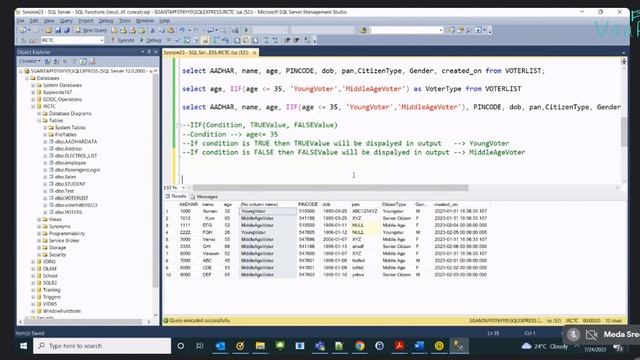Open the Query menu
Viewport: 640px width, 360px height.
pyautogui.click(x=66, y=20)
